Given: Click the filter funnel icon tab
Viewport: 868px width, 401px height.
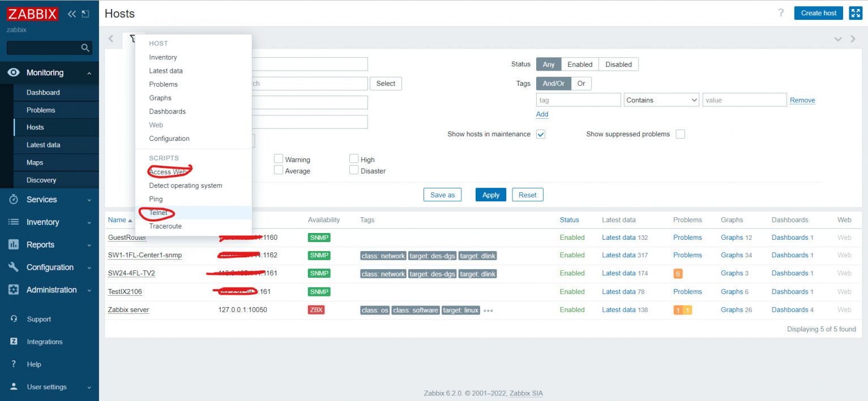Looking at the screenshot, I should click(133, 38).
